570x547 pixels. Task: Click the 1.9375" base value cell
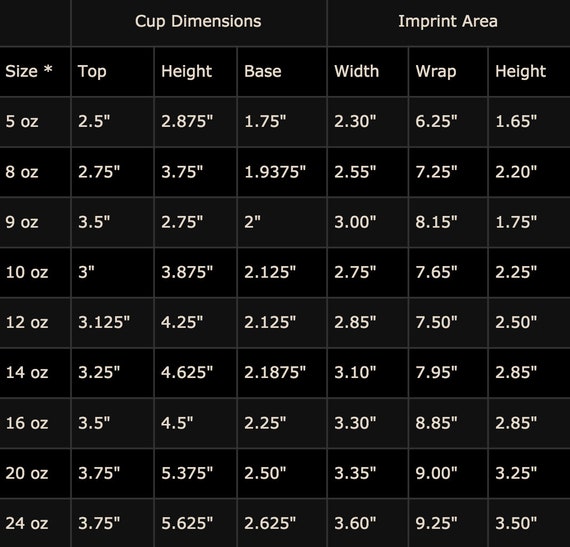point(282,172)
